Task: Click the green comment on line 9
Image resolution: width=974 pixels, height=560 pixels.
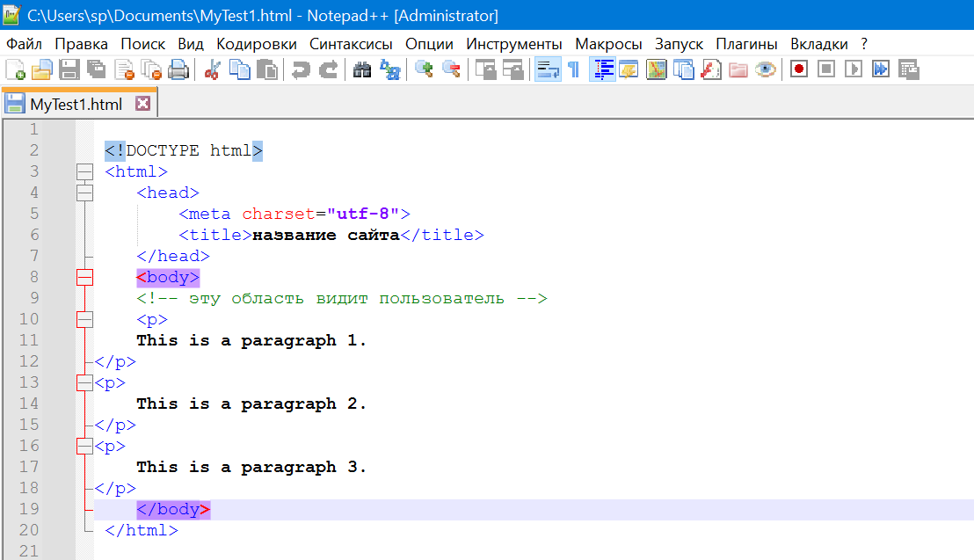Action: pos(342,298)
